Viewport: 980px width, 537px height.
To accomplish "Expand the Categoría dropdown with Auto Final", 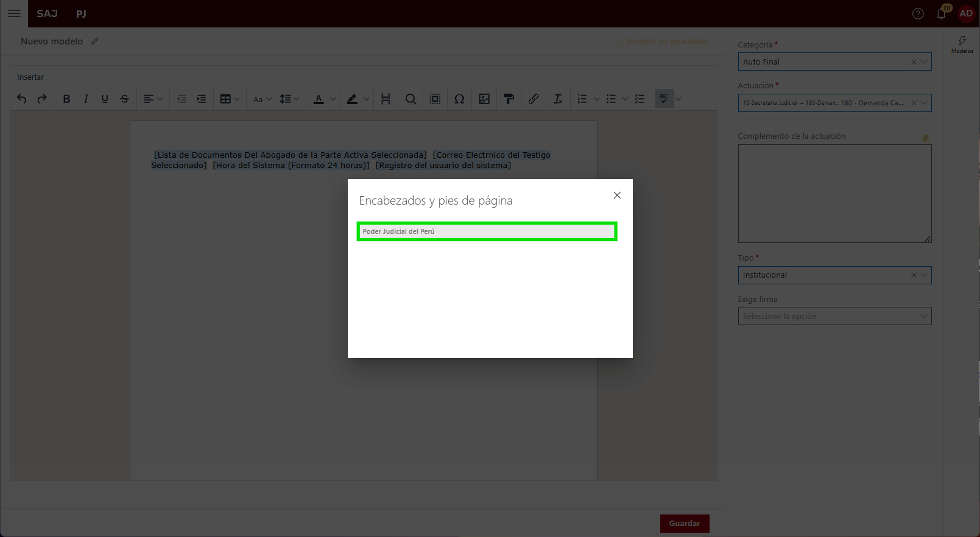I will (834, 61).
